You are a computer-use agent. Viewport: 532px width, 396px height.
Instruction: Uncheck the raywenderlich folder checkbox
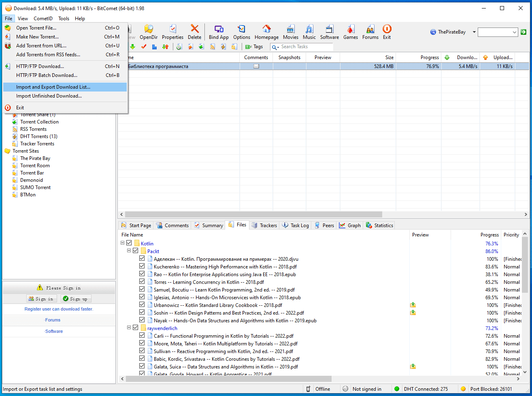tap(136, 328)
